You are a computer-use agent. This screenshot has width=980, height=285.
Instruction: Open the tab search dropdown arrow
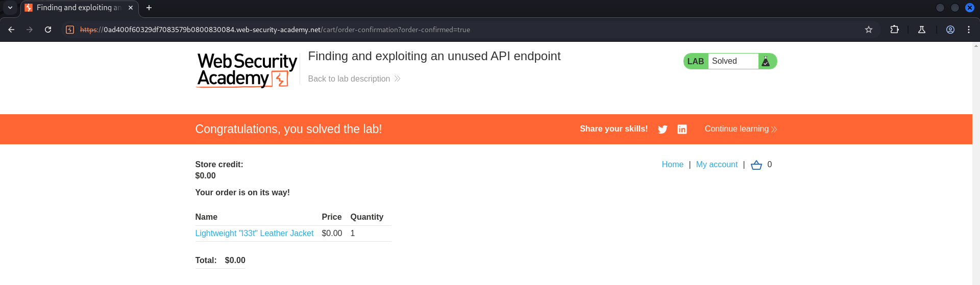10,8
